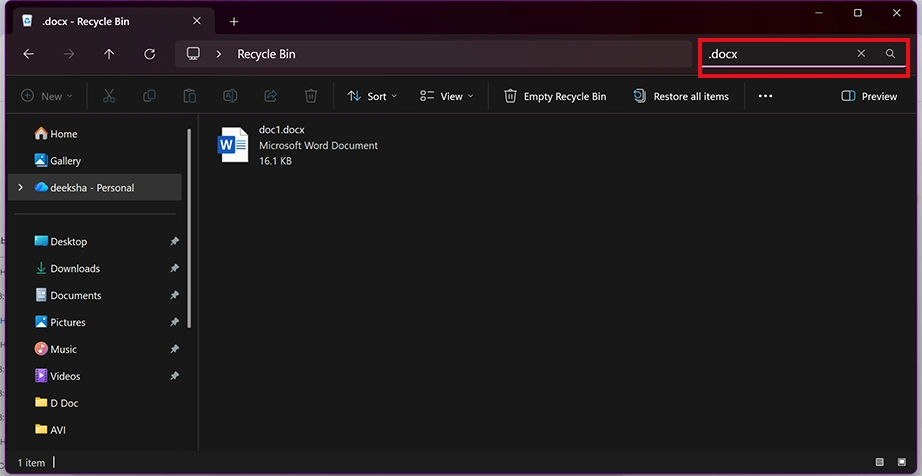Expand the deeksha - Personal node
922x476 pixels.
click(21, 187)
